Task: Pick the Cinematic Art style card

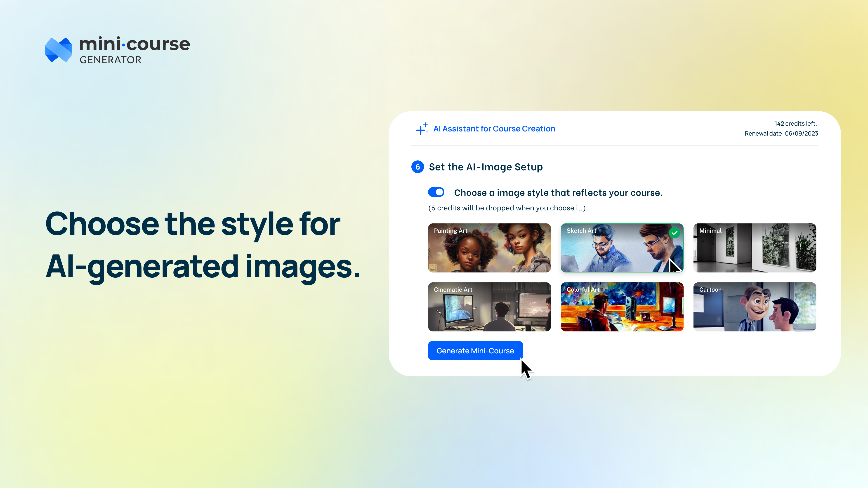Action: [x=489, y=307]
